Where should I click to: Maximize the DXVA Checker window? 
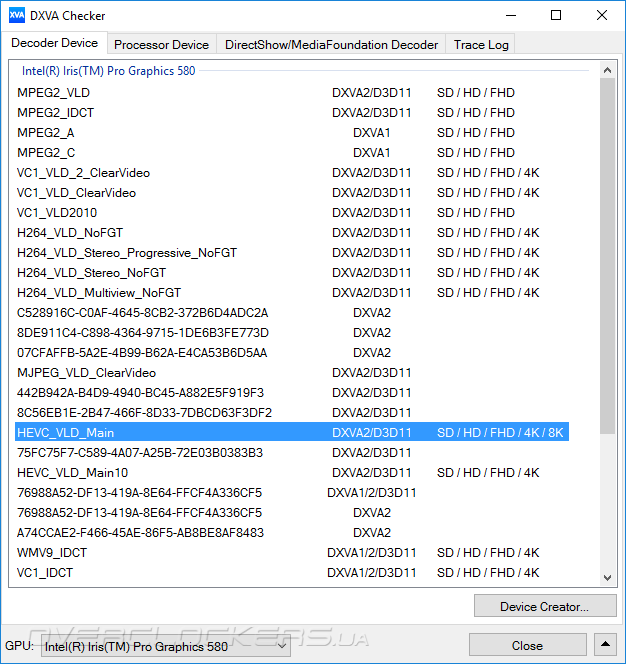556,16
